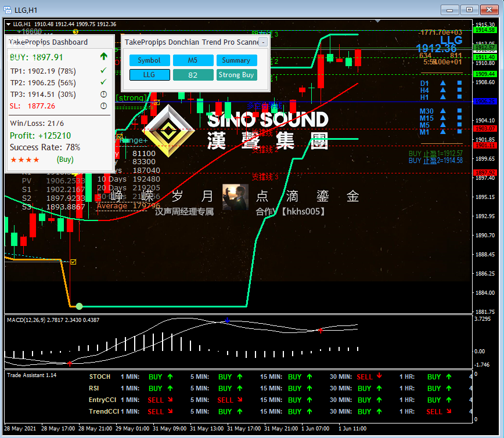Click the Success Rate: 78% text
Screen dimensions: 504x438
click(45, 147)
